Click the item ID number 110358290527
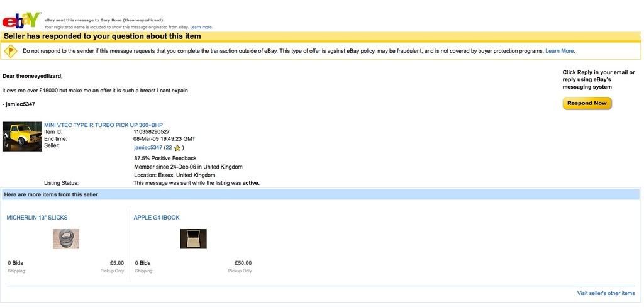Screen dimensions: 644x307 tap(152, 131)
